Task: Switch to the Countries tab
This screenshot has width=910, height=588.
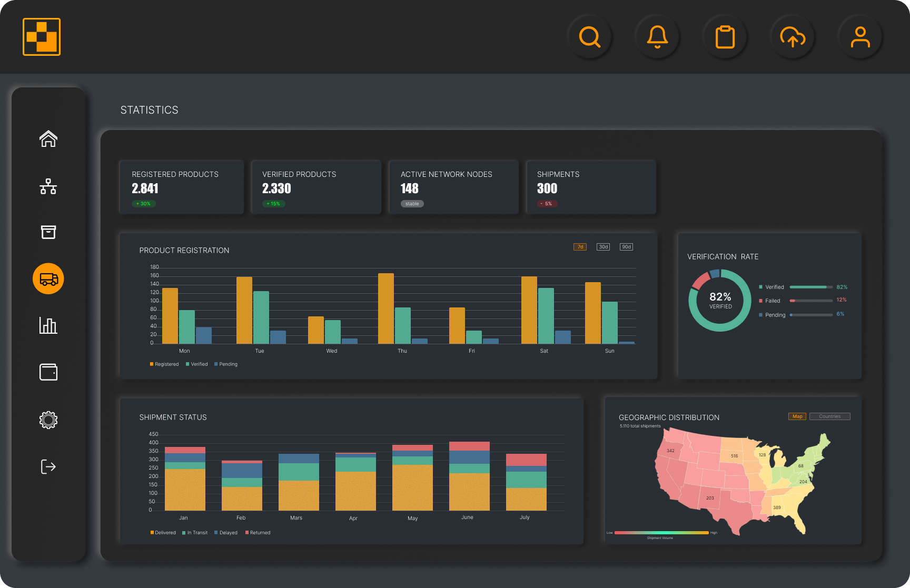Action: 829,416
